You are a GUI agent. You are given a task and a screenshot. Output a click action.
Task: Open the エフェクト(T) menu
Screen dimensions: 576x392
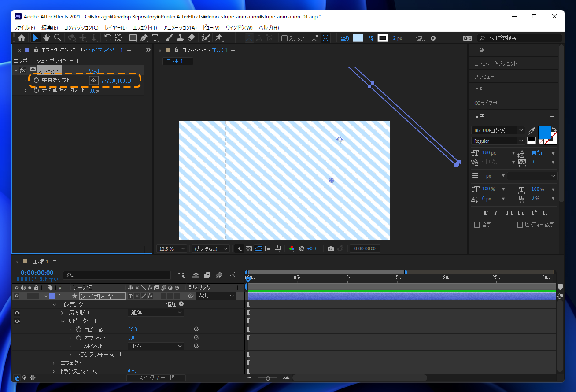click(x=145, y=28)
